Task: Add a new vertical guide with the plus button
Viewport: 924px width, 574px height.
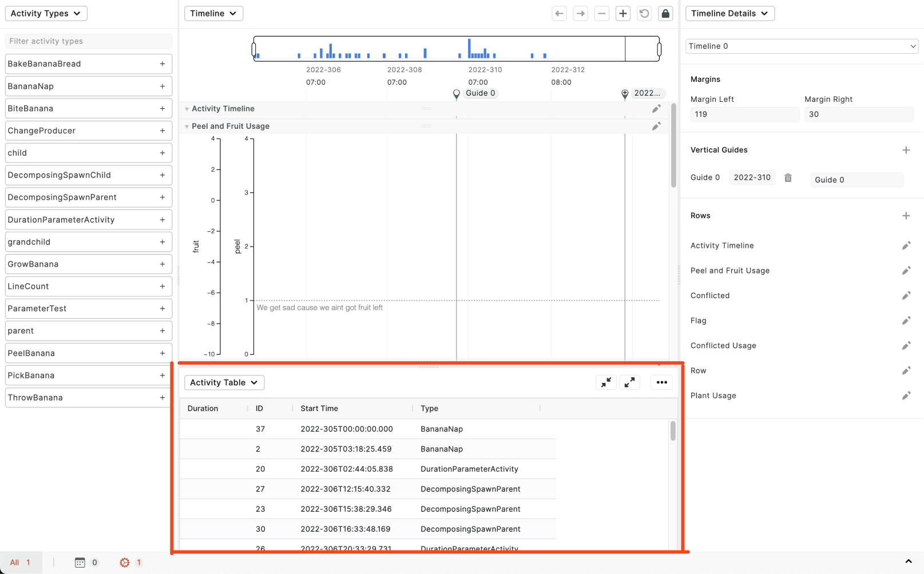Action: click(906, 149)
